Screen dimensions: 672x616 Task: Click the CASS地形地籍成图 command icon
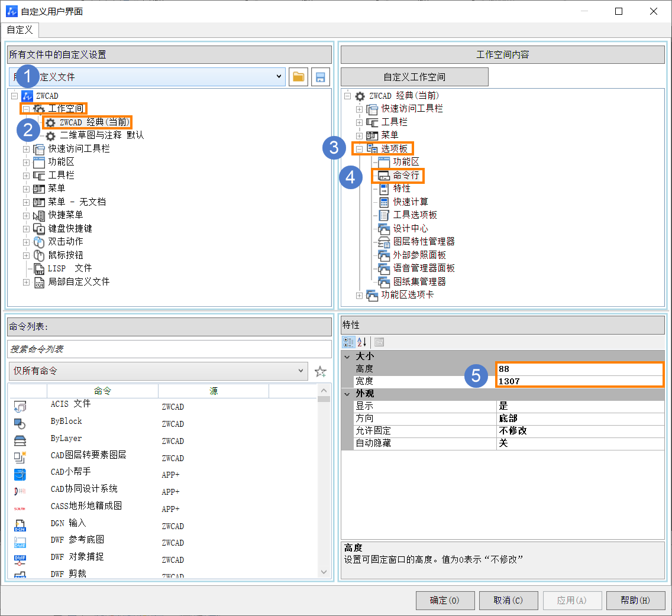[x=20, y=508]
